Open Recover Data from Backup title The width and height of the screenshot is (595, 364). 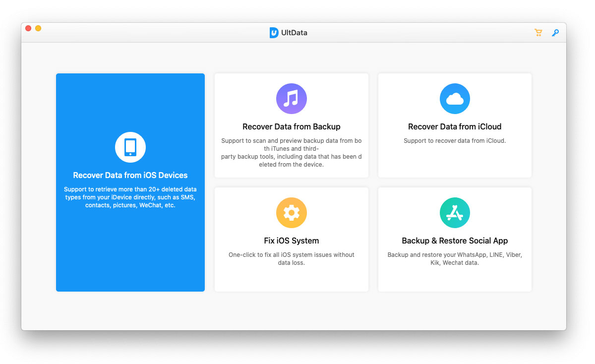[292, 126]
